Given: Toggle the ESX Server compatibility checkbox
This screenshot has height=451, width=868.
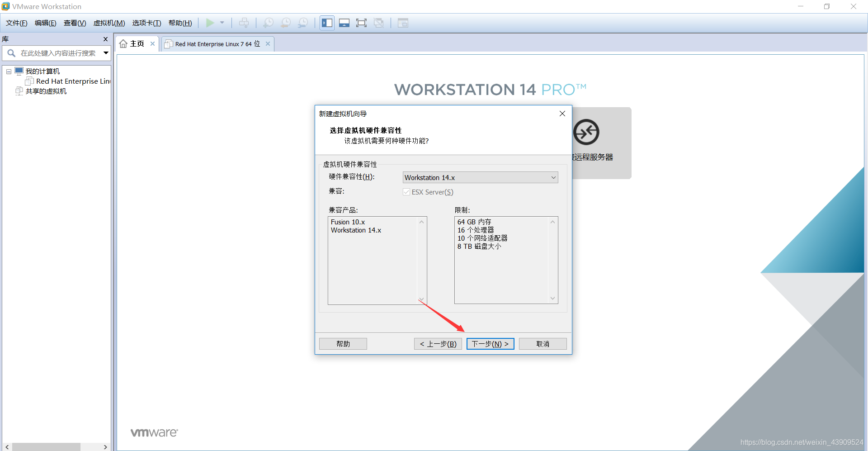Looking at the screenshot, I should (x=406, y=192).
